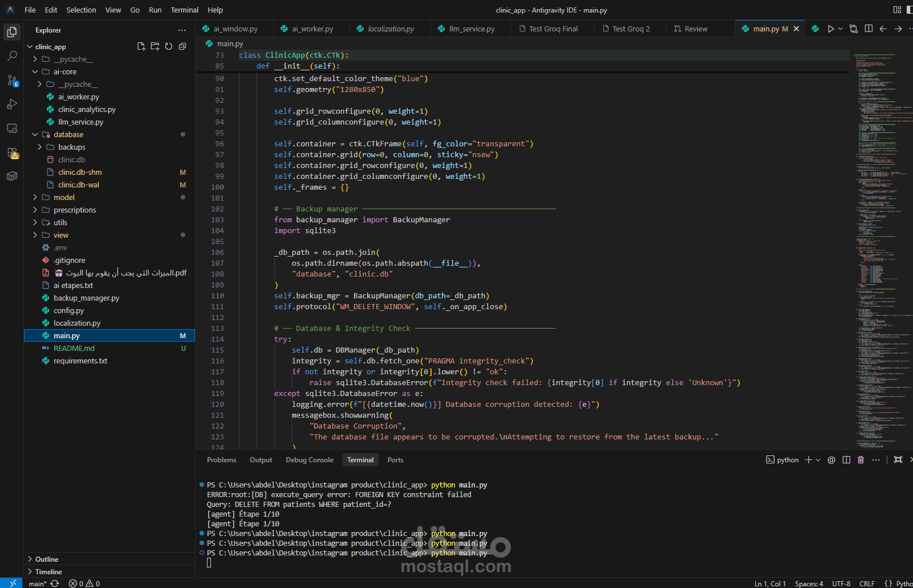
Task: Add a new terminal with plus icon
Action: (x=808, y=460)
